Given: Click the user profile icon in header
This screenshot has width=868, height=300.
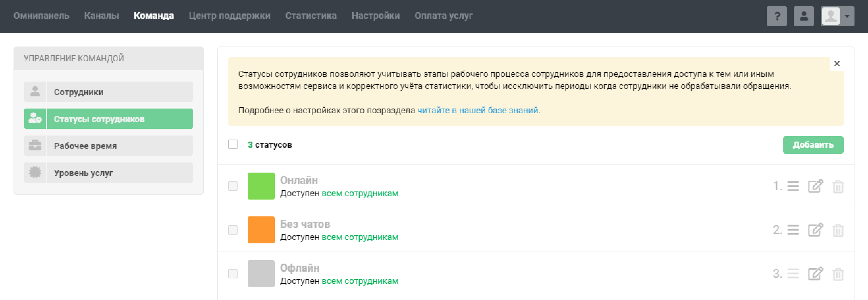Looking at the screenshot, I should 804,16.
